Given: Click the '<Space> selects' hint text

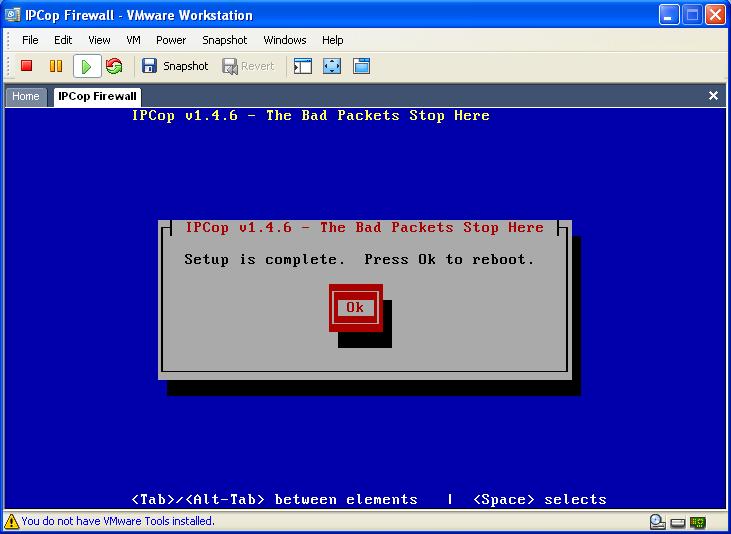Looking at the screenshot, I should 540,499.
